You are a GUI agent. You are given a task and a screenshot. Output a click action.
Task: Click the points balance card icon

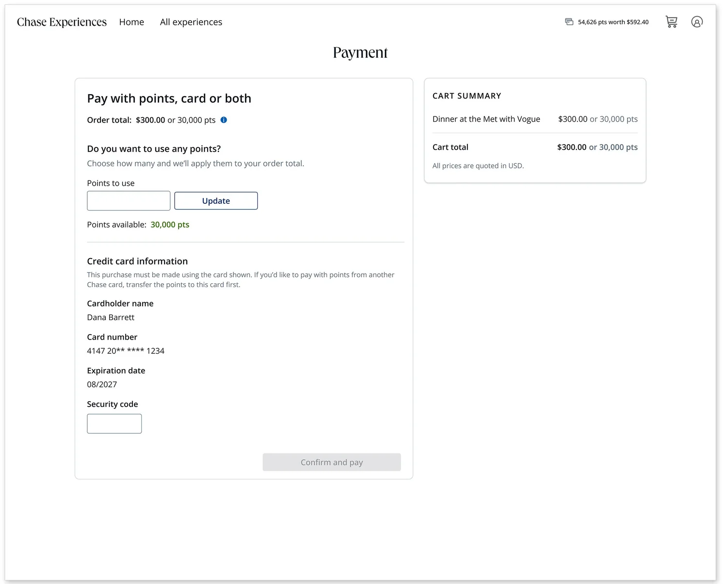(x=569, y=22)
